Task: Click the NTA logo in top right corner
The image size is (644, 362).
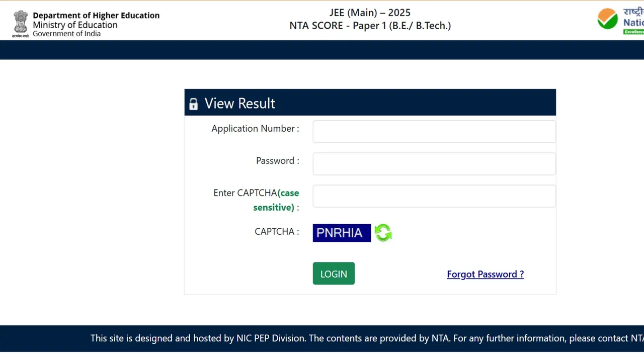Action: 607,19
